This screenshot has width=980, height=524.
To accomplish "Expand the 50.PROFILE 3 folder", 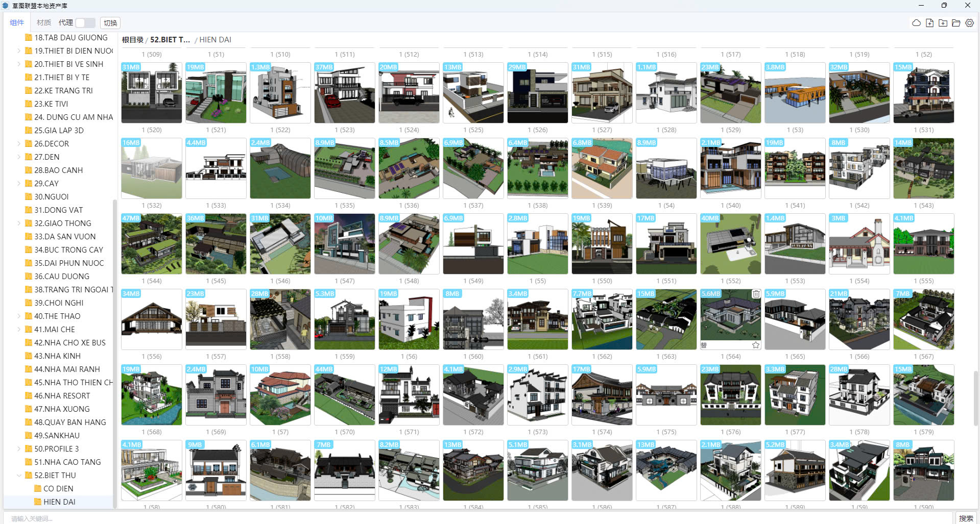I will (x=19, y=448).
